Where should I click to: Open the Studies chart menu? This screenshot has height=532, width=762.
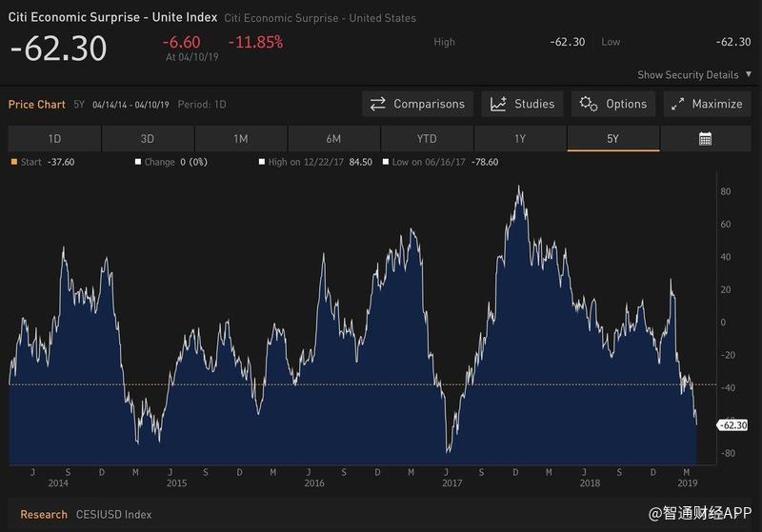coord(523,104)
